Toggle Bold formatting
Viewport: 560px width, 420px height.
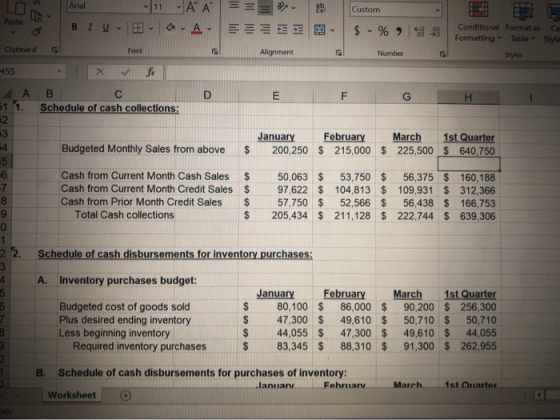(74, 27)
